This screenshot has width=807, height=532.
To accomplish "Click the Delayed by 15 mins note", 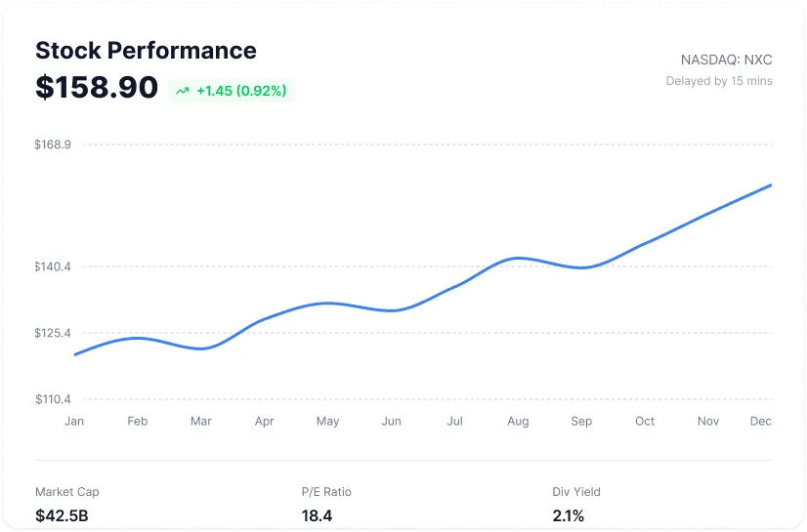I will coord(719,81).
